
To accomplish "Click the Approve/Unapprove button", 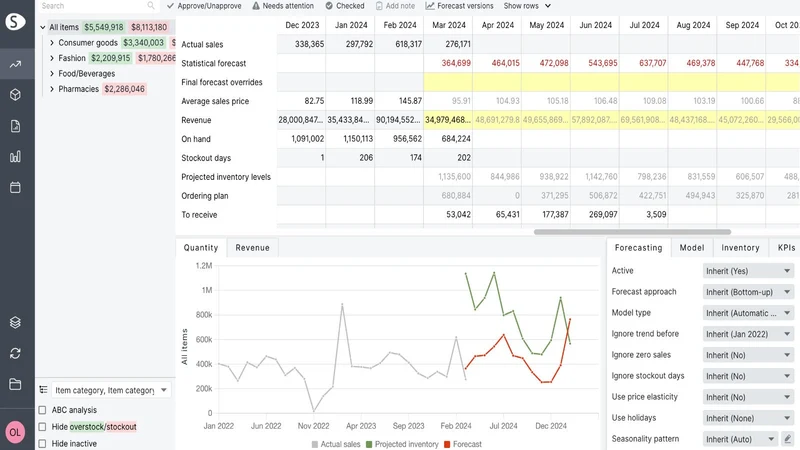I will tap(204, 6).
